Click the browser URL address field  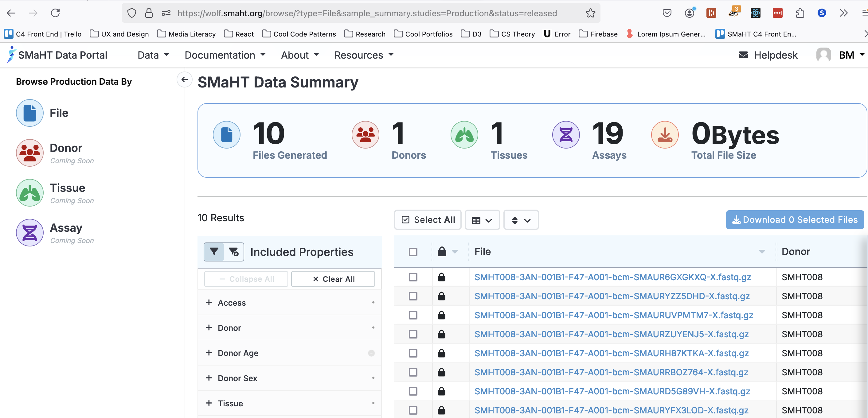367,13
